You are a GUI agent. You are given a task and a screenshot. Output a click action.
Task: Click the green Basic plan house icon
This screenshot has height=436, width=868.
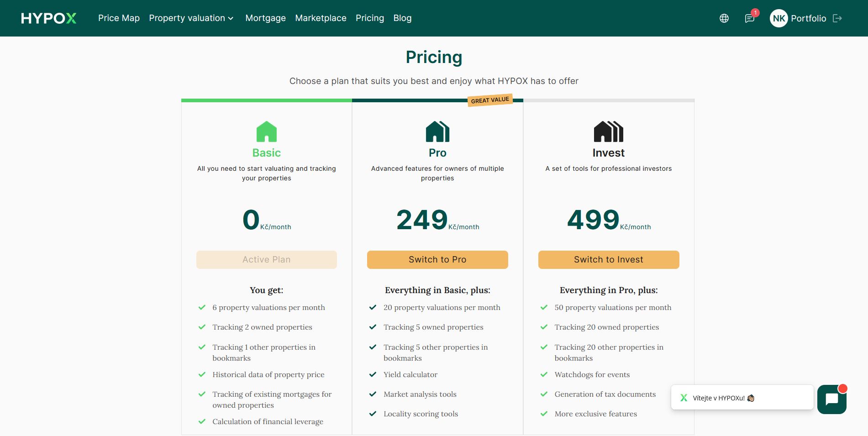point(267,131)
